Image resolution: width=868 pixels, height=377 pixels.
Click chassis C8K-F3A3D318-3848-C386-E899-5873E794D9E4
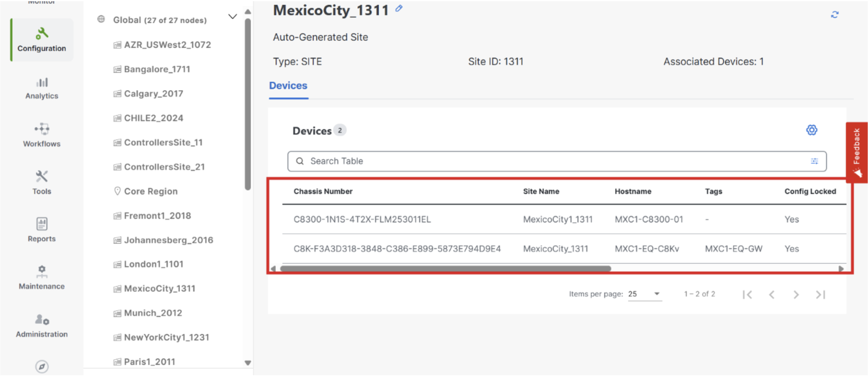pyautogui.click(x=397, y=249)
